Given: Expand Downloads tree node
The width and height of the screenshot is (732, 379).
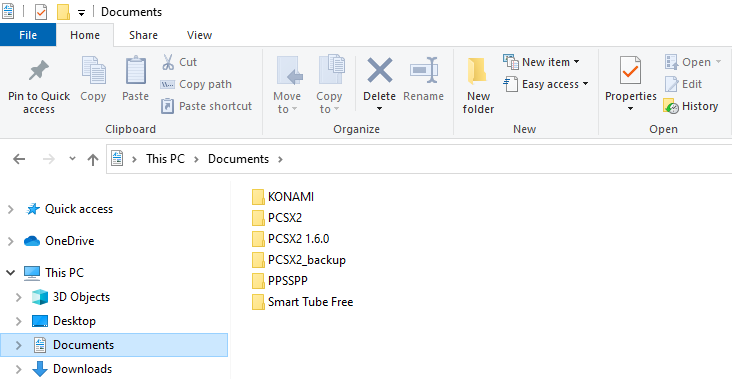Looking at the screenshot, I should [19, 369].
